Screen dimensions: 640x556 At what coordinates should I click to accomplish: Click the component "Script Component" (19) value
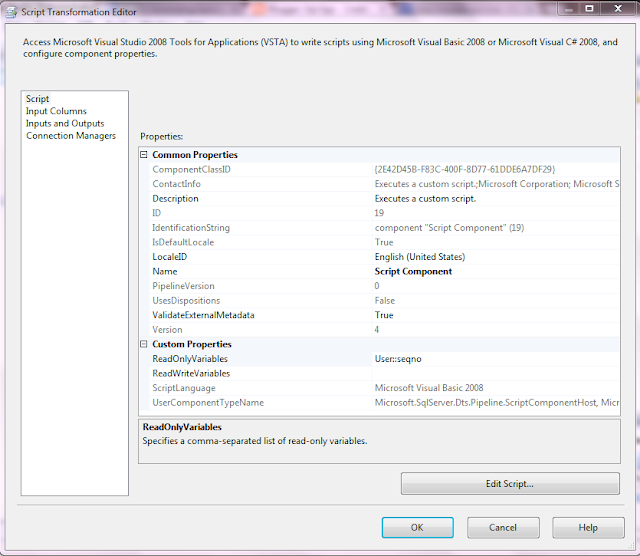449,228
